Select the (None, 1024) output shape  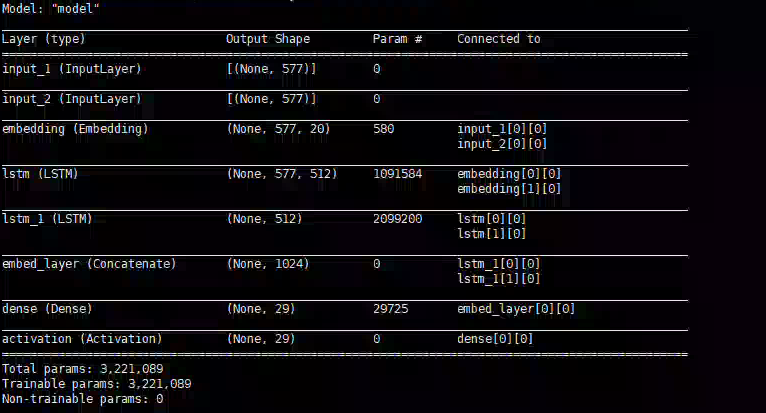tap(268, 264)
